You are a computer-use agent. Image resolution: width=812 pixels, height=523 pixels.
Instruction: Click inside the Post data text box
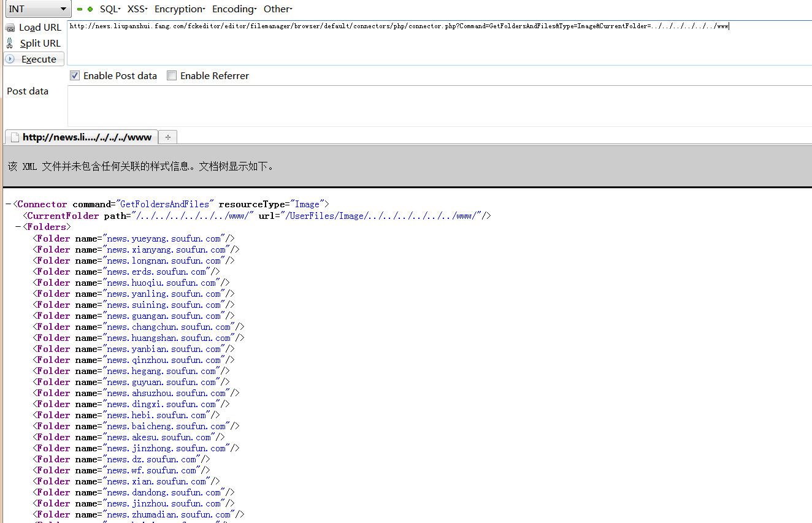coord(439,106)
